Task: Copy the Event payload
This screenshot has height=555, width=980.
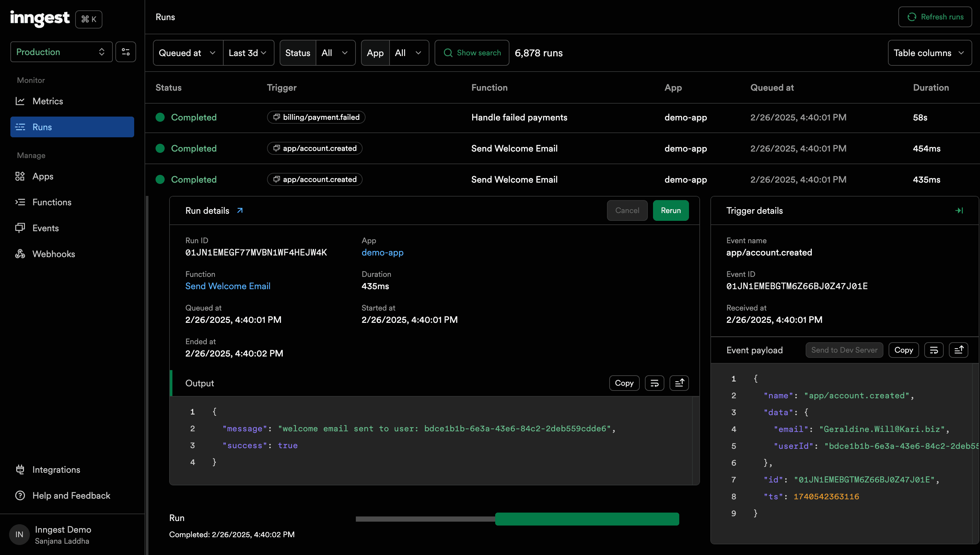Action: point(903,350)
